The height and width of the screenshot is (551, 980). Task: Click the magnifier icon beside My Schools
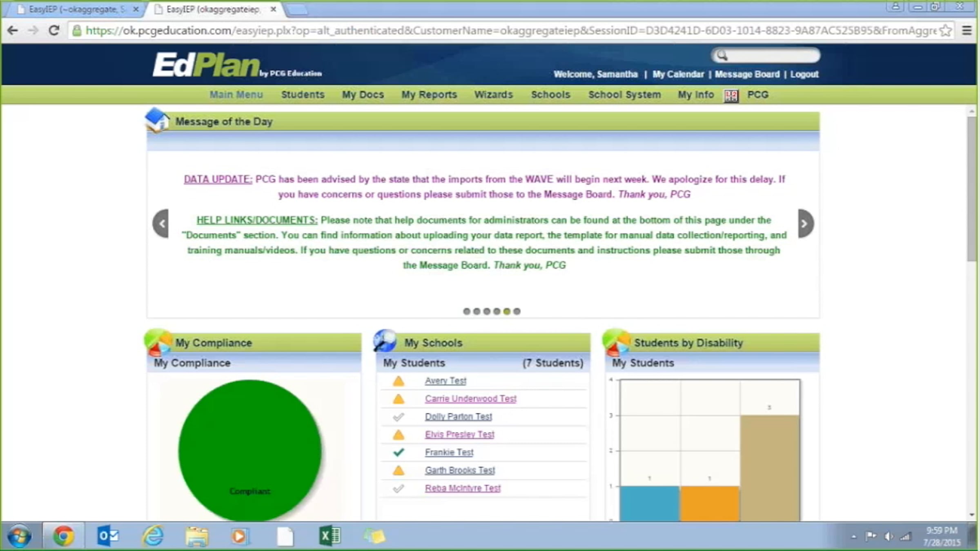[385, 341]
